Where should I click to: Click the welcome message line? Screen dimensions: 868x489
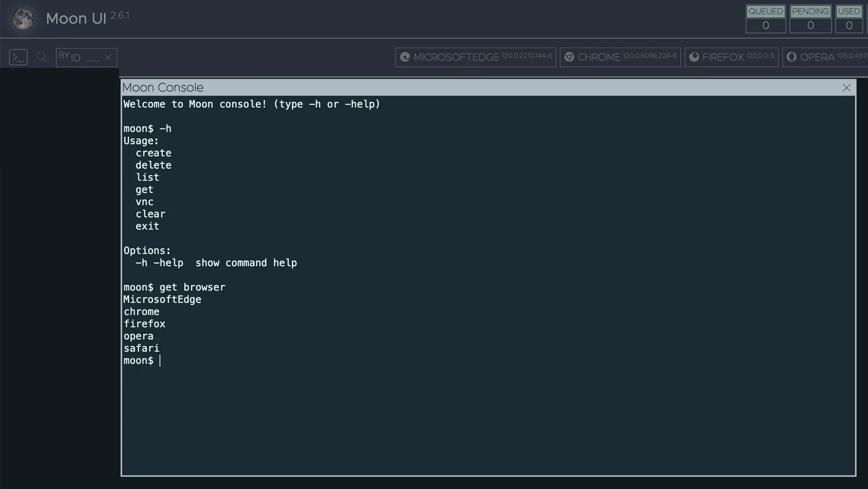252,104
